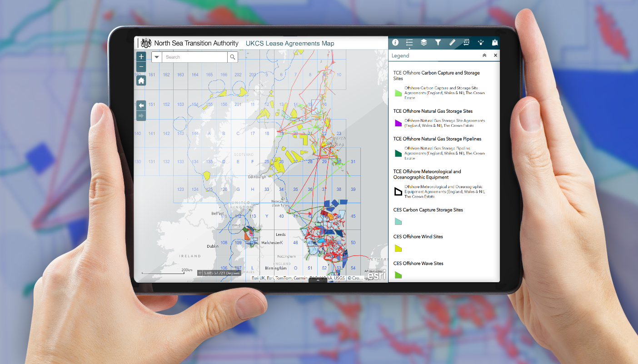
Task: Click the UKCS Lease Agreements Map title
Action: click(x=290, y=44)
